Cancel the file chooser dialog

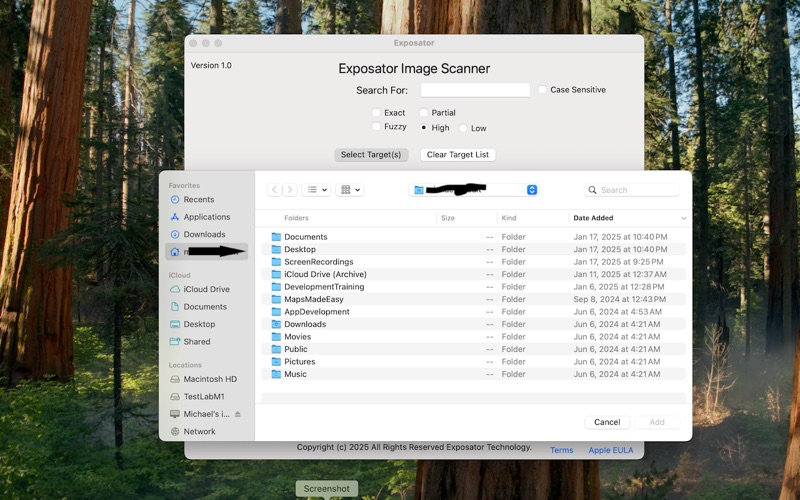click(607, 422)
